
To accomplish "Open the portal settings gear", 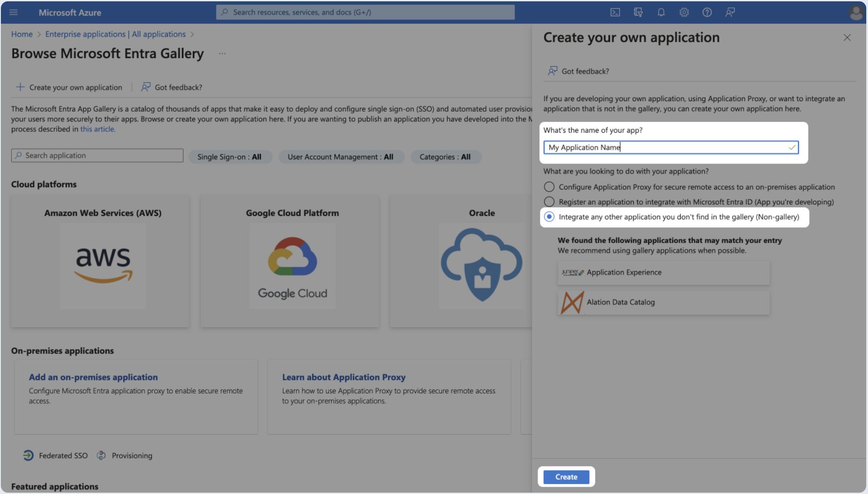I will tap(684, 12).
